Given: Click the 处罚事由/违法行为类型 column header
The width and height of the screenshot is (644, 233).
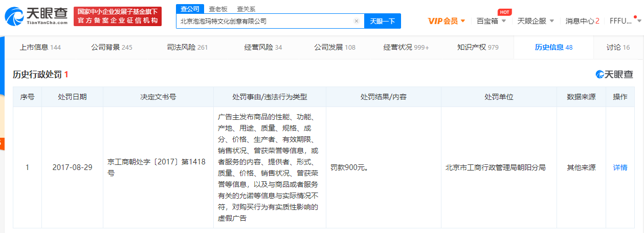Looking at the screenshot, I should [270, 97].
